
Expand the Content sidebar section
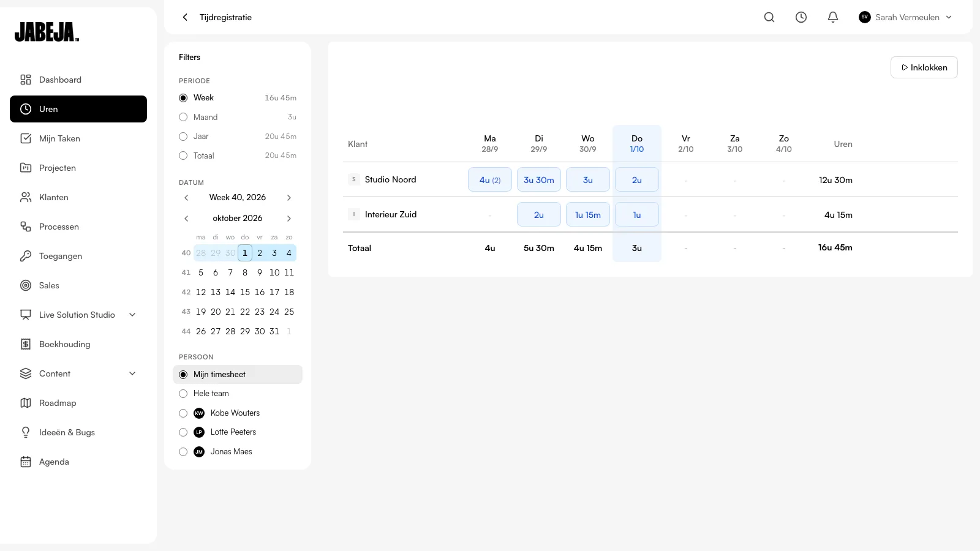click(x=132, y=373)
